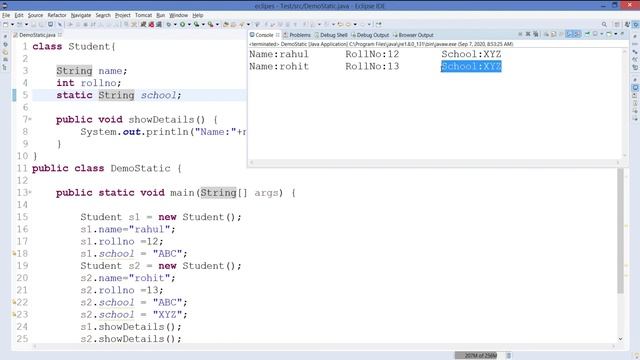This screenshot has height=360, width=640.
Task: Open the Search menu
Action: point(103,15)
